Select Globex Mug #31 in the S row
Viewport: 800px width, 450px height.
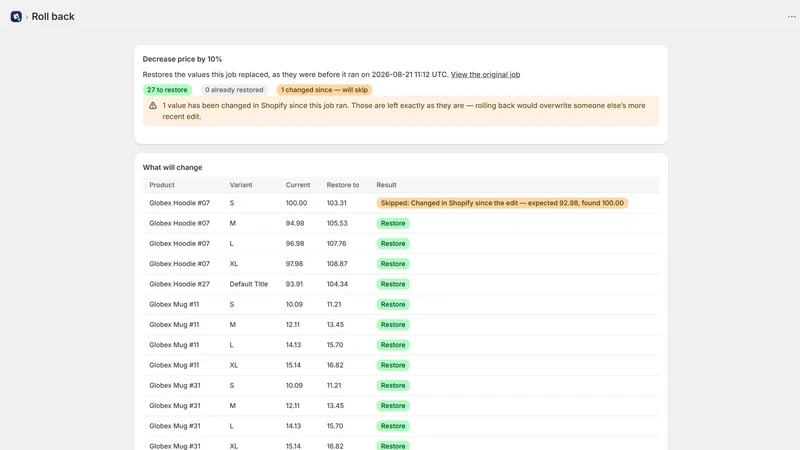[174, 386]
